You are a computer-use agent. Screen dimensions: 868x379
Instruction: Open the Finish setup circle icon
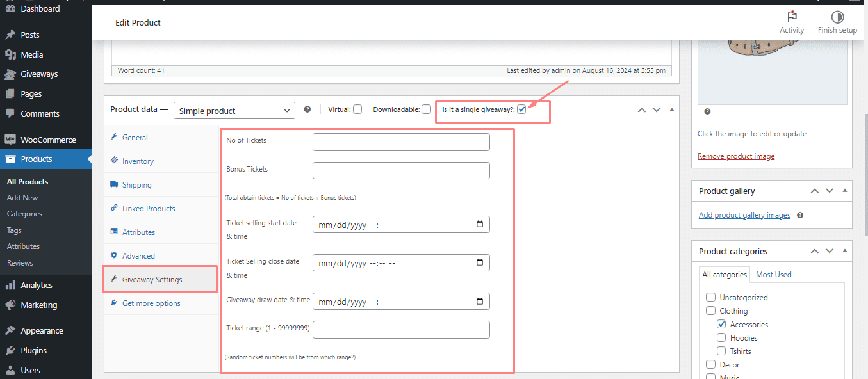(x=837, y=22)
